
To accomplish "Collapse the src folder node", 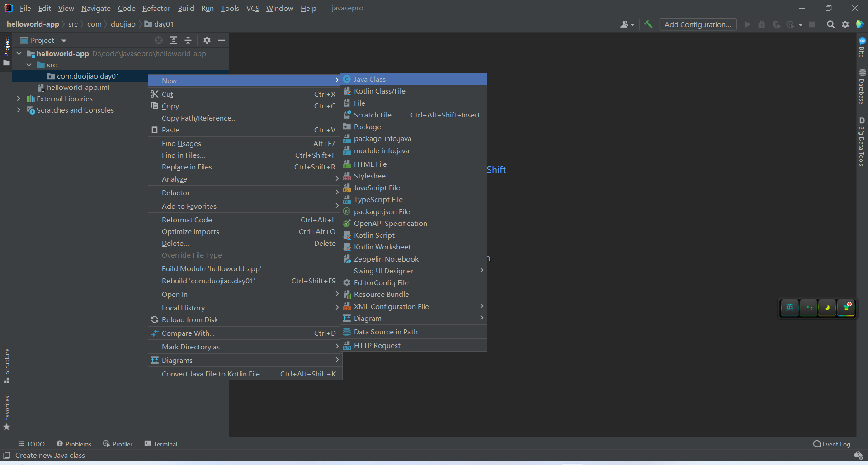I will (29, 65).
